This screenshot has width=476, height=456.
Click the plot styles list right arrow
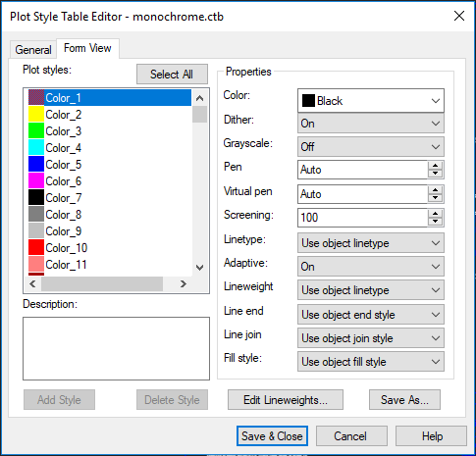[x=184, y=283]
